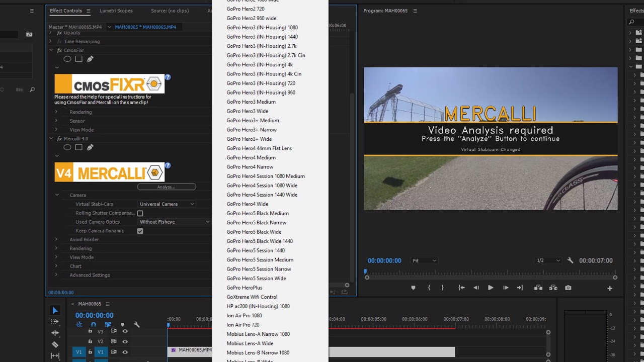Image resolution: width=644 pixels, height=362 pixels.
Task: Collapse the Camera section
Action: point(57,195)
